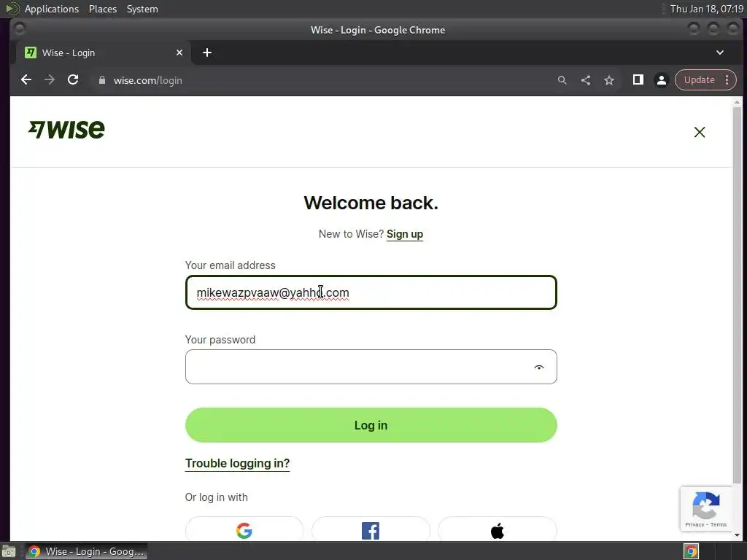
Task: Focus the password input field
Action: [371, 367]
